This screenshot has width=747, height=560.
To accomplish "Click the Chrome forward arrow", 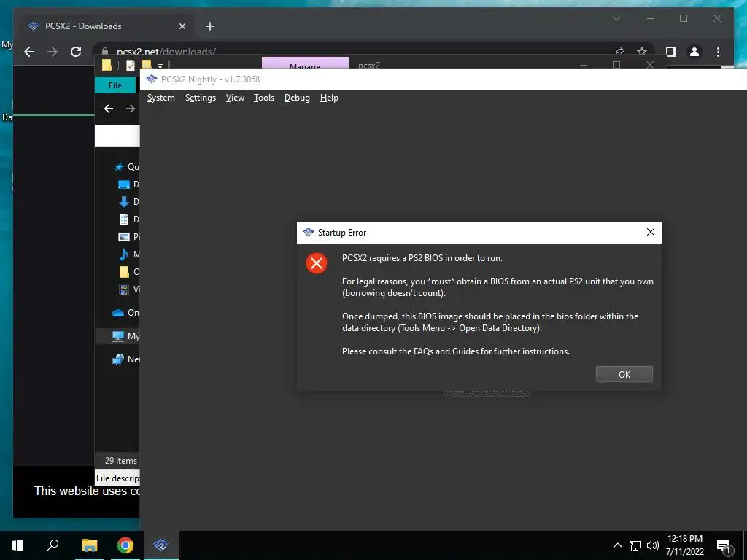I will (53, 52).
